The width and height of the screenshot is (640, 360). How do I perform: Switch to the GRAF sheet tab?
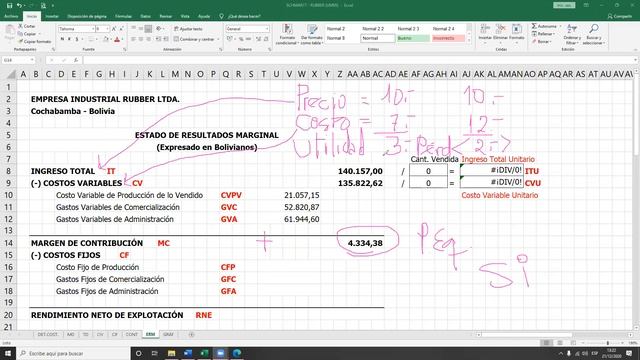(168, 335)
